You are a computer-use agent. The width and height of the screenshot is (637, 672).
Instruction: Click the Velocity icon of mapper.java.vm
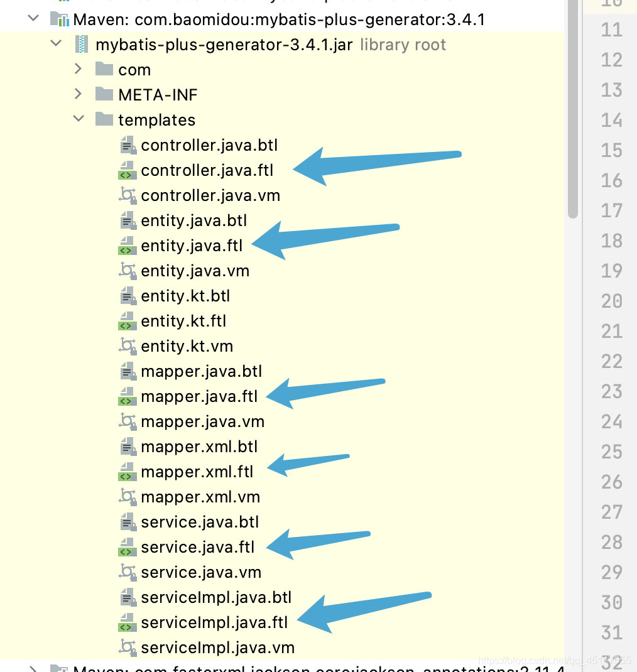coord(128,421)
